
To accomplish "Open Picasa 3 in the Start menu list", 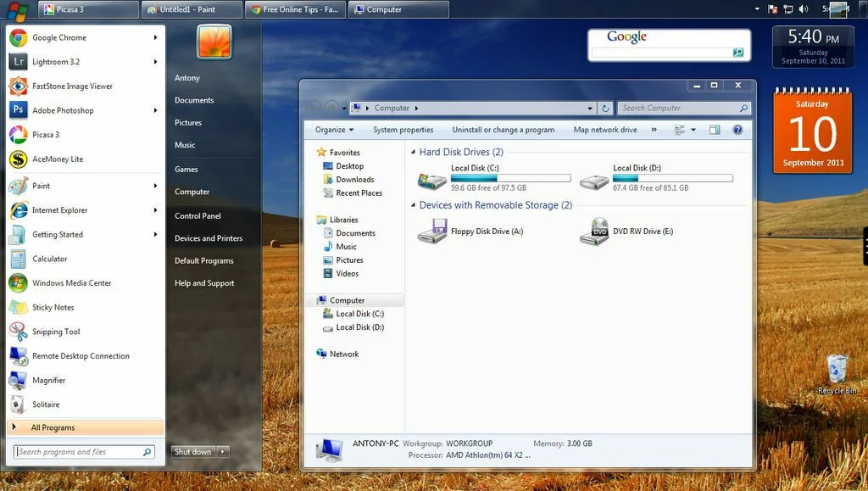I will (x=86, y=135).
